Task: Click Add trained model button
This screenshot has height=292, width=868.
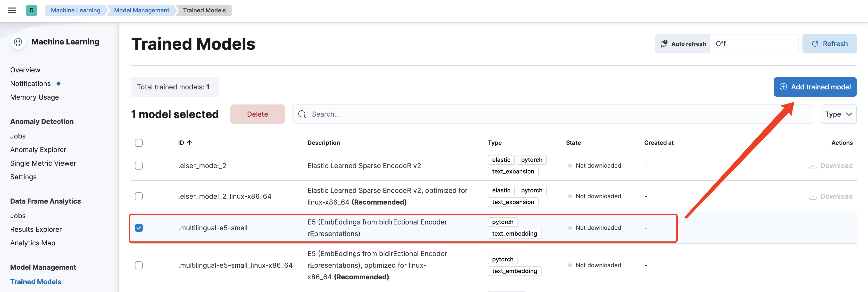Action: [815, 87]
